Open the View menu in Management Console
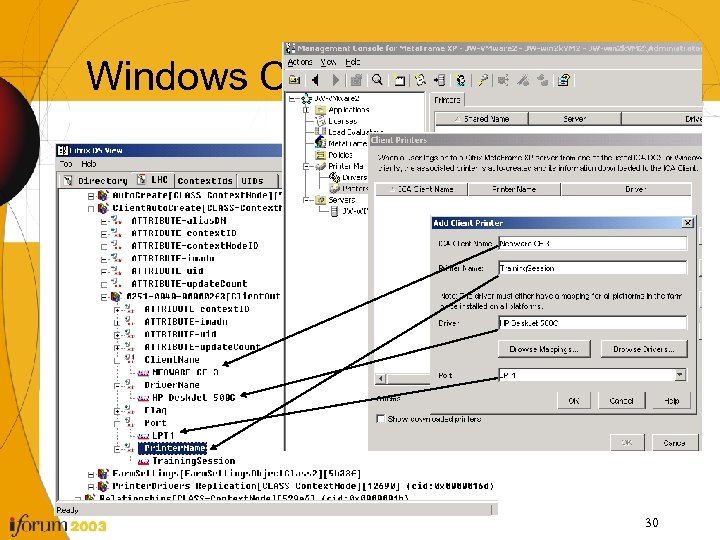 pos(328,62)
